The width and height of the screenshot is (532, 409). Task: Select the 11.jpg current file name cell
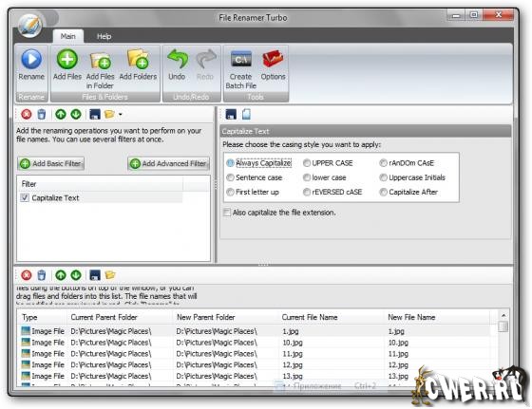(293, 354)
